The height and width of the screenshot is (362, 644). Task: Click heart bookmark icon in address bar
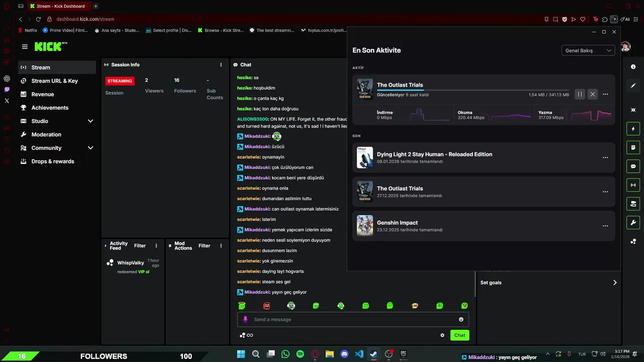click(583, 19)
